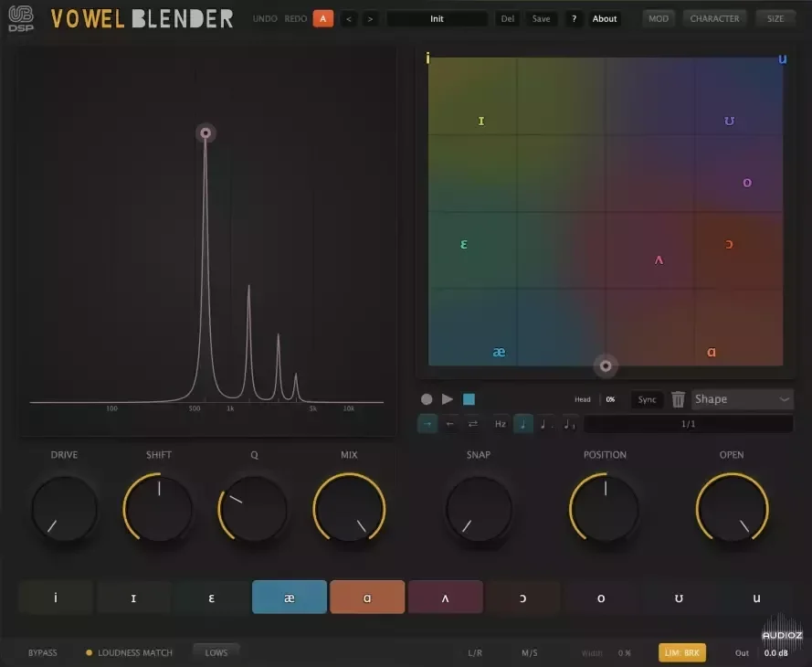The height and width of the screenshot is (667, 812).
Task: Click the Head 0% value field
Action: (610, 399)
